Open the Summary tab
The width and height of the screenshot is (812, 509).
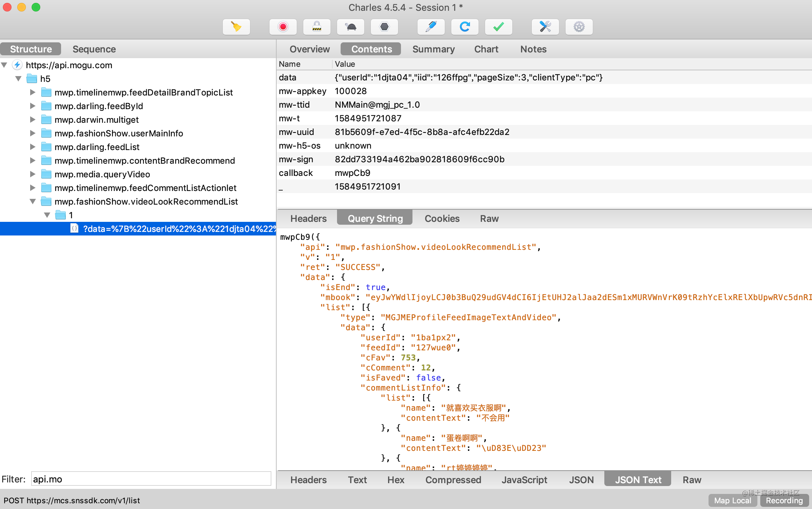[433, 49]
